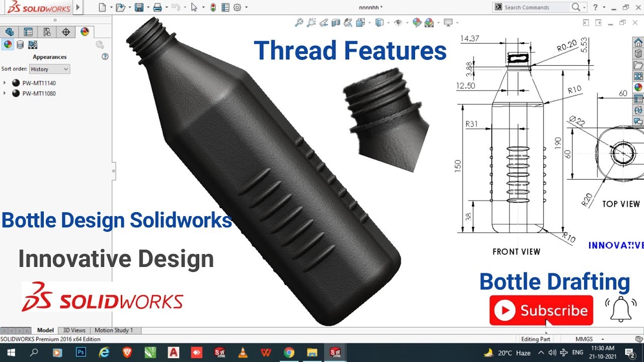Screen dimensions: 644x362
Task: Open File Properties list icon
Action: pos(225,8)
